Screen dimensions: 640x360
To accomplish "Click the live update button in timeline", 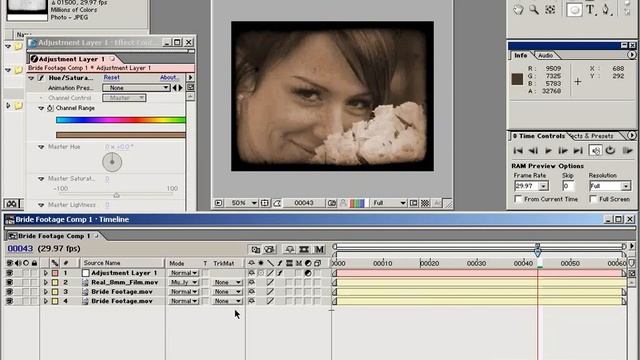I will [x=256, y=249].
